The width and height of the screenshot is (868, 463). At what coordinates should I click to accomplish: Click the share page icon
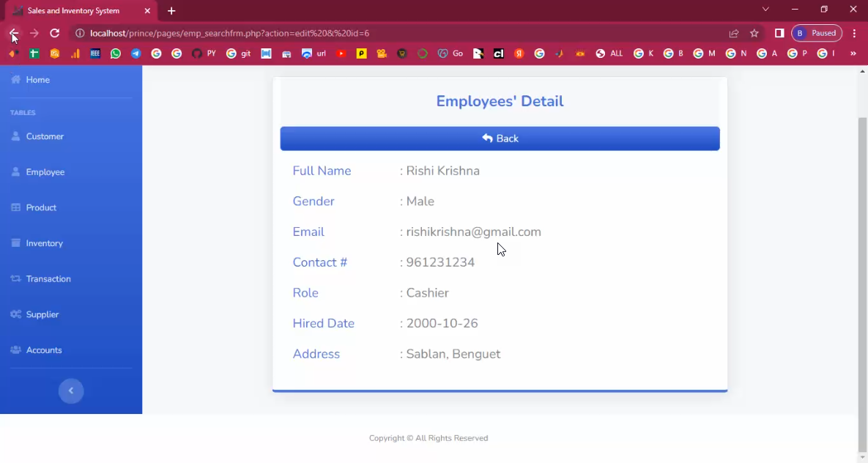pos(733,33)
